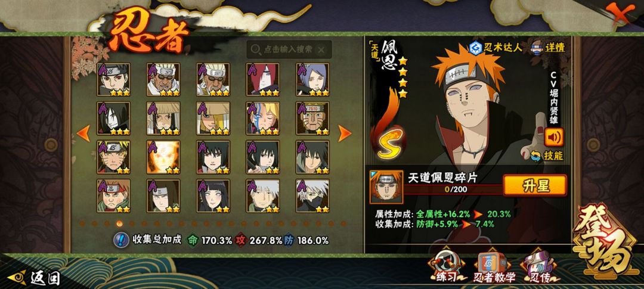Open the 练习 practice mode icon
This screenshot has width=644, height=289.
click(x=445, y=266)
